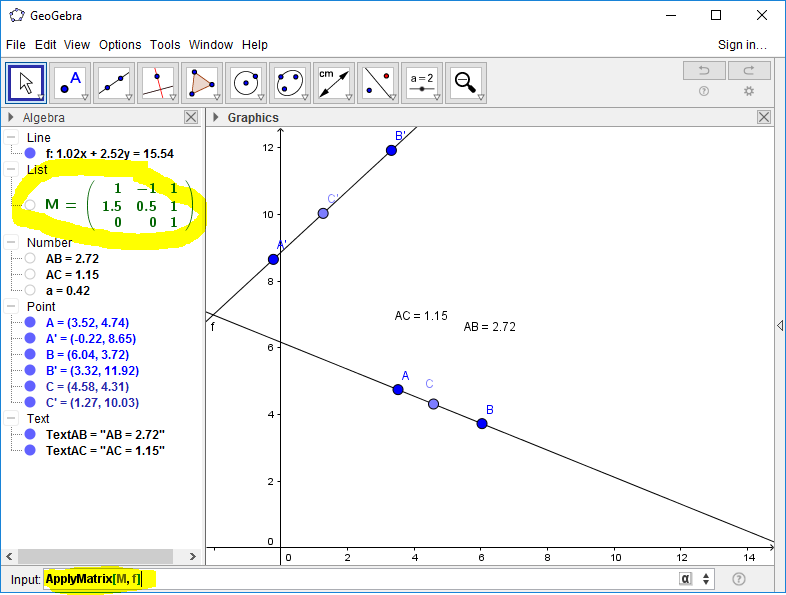
Task: Select the Slider a=2 tool
Action: click(x=422, y=83)
